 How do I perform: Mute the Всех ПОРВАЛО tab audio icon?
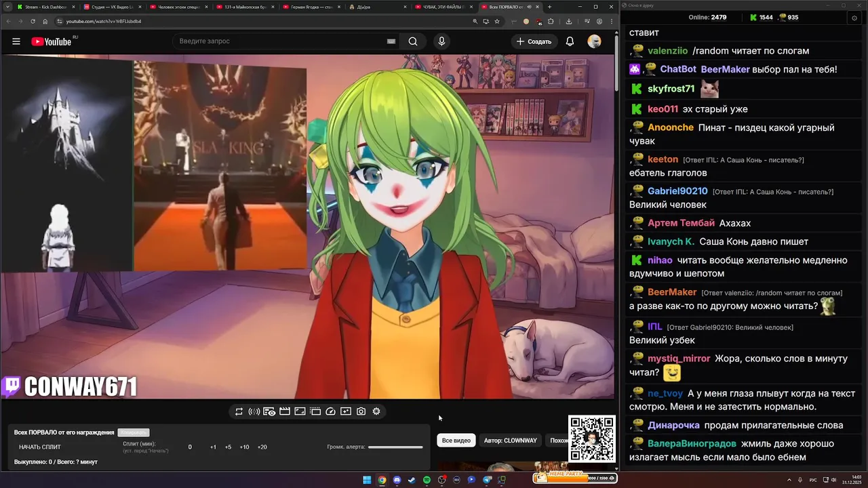coord(529,7)
